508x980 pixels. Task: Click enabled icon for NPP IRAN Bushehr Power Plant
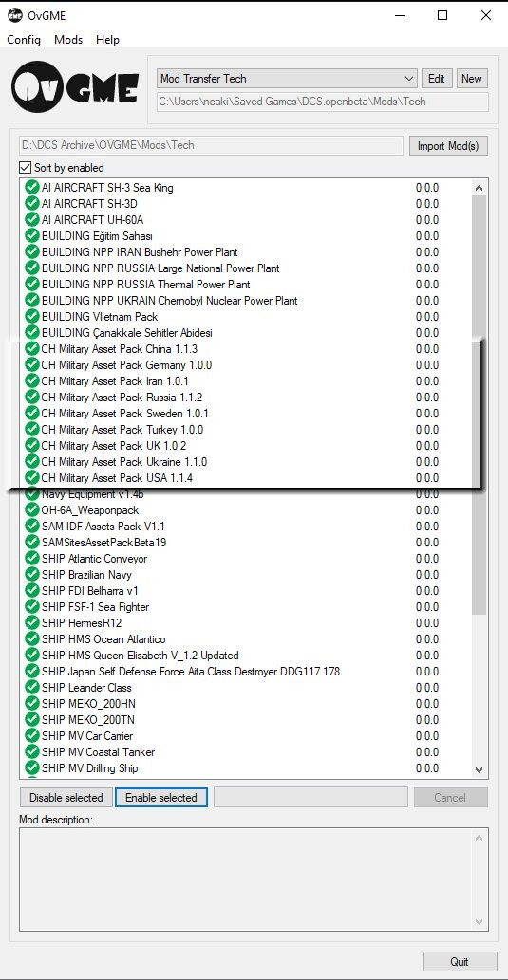coord(31,252)
